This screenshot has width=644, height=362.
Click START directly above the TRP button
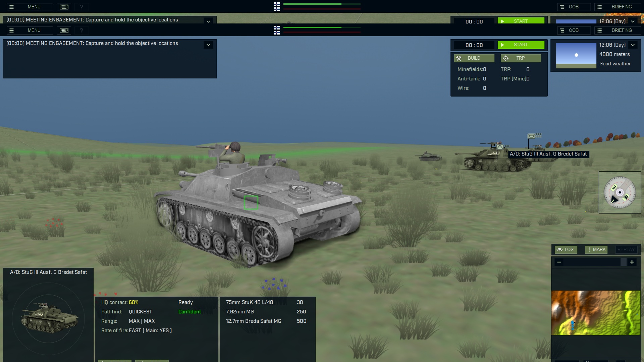[521, 45]
